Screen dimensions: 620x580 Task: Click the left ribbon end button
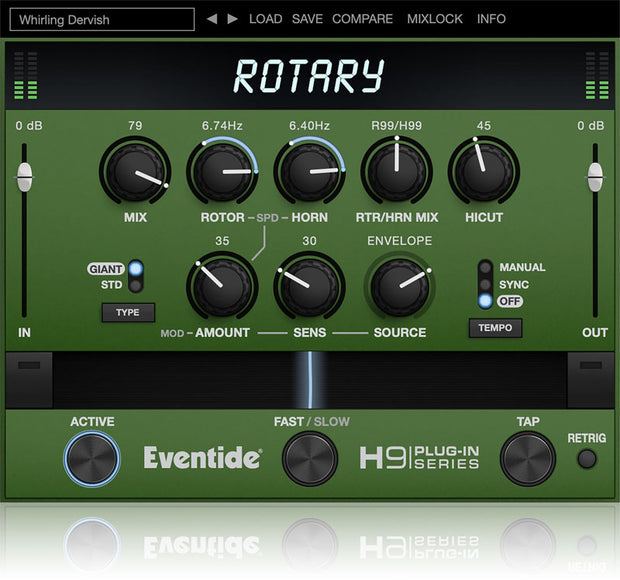point(29,380)
